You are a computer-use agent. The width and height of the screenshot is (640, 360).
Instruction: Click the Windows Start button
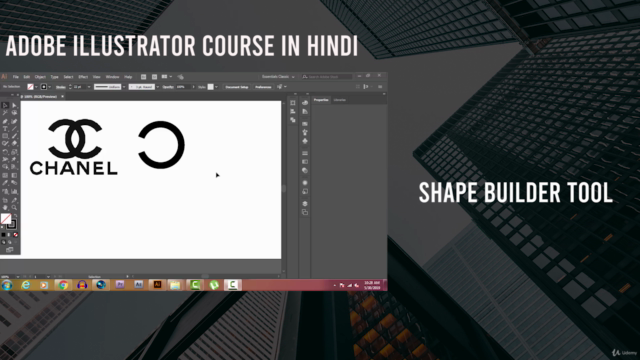coord(7,285)
